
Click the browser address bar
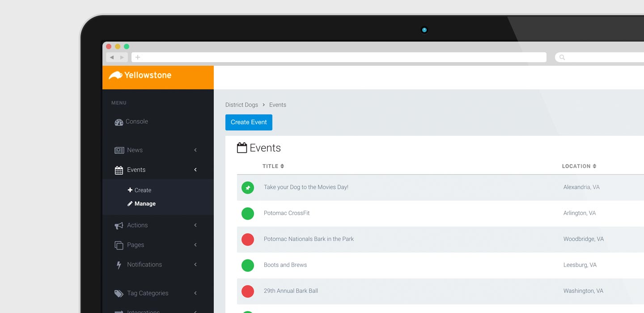339,57
